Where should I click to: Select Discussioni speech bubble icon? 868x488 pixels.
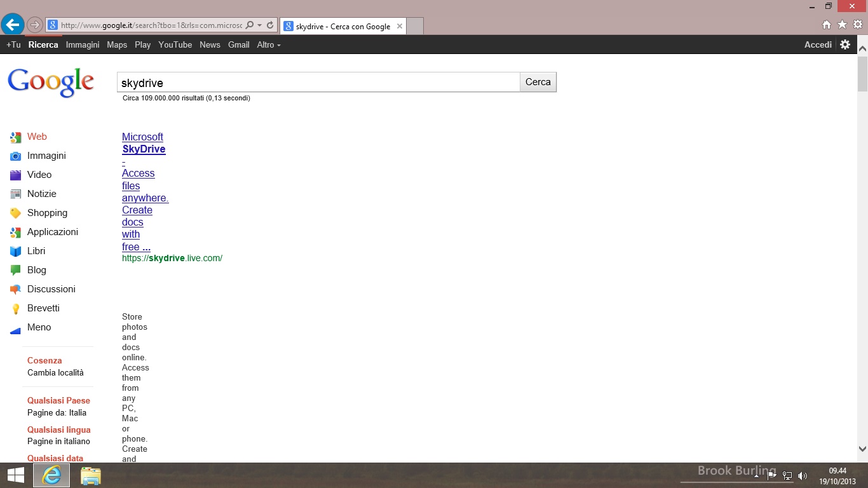coord(16,290)
